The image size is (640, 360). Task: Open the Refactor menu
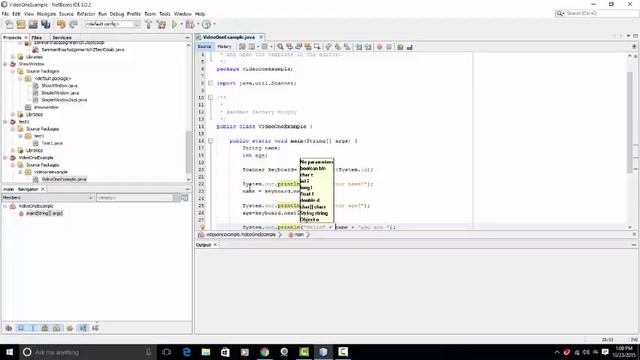point(86,14)
